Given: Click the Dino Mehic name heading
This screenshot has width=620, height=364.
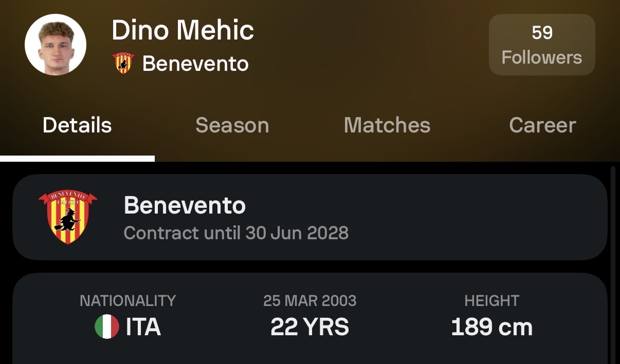Looking at the screenshot, I should point(183,30).
